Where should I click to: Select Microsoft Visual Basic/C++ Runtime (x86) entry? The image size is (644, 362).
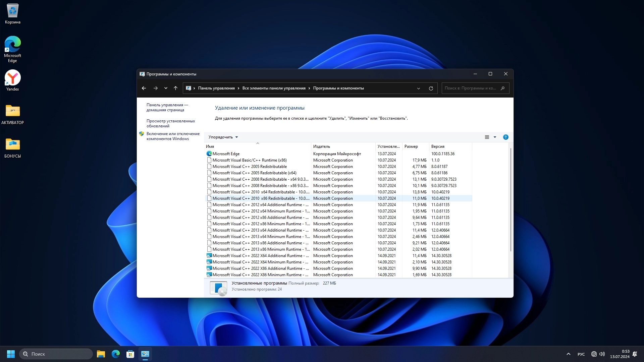pos(250,160)
